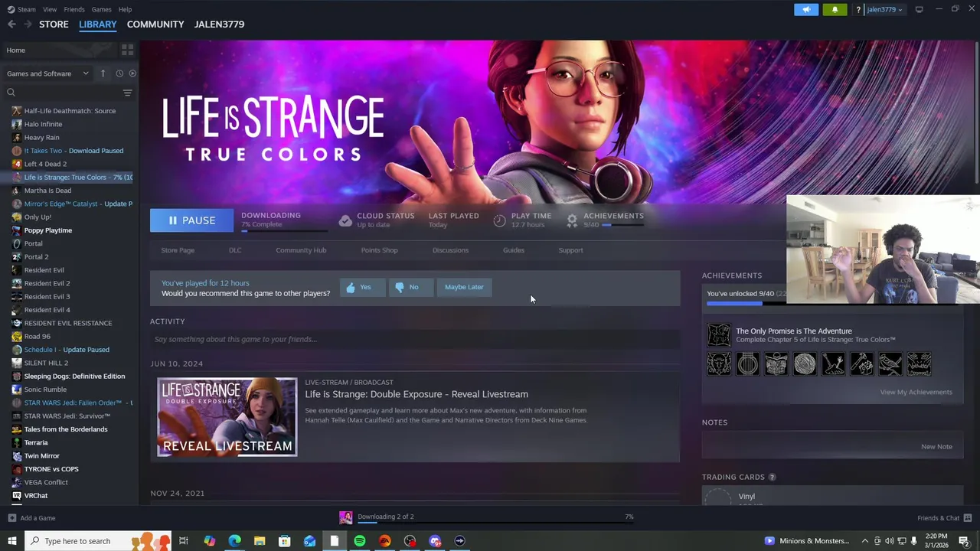Screen dimensions: 980x551
Task: Click the Trading Cards help question icon
Action: [772, 478]
